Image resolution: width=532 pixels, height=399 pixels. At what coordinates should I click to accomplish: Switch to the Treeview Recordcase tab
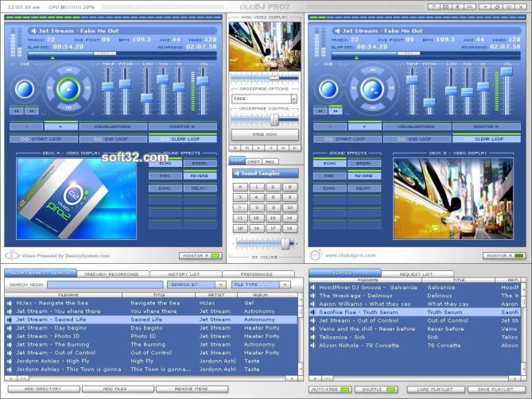(x=111, y=274)
